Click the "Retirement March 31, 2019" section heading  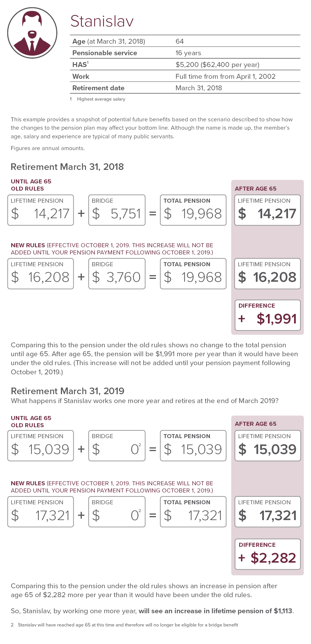point(67,391)
